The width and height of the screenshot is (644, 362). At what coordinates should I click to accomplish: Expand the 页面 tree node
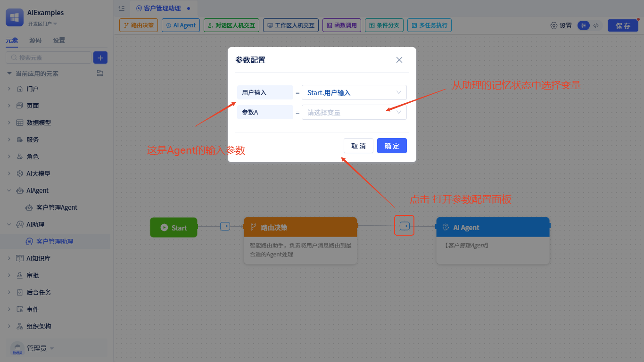click(9, 106)
